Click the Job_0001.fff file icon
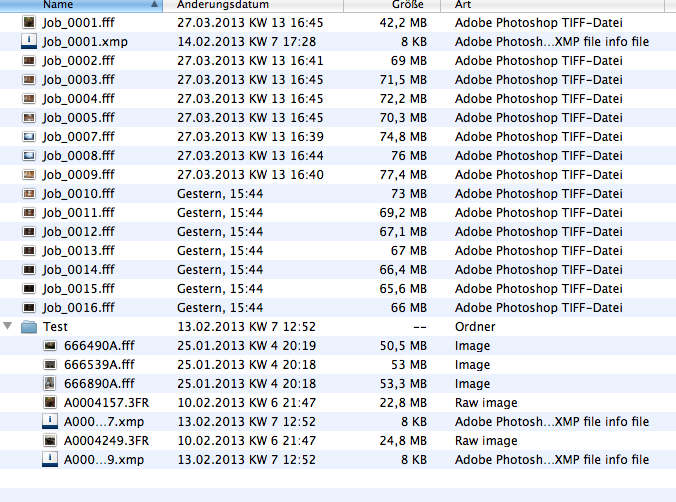 (x=30, y=22)
